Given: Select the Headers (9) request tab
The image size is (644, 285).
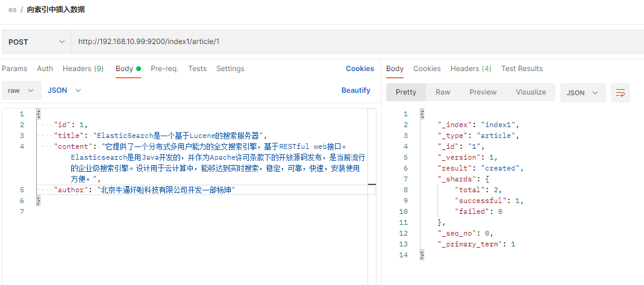Looking at the screenshot, I should click(83, 69).
